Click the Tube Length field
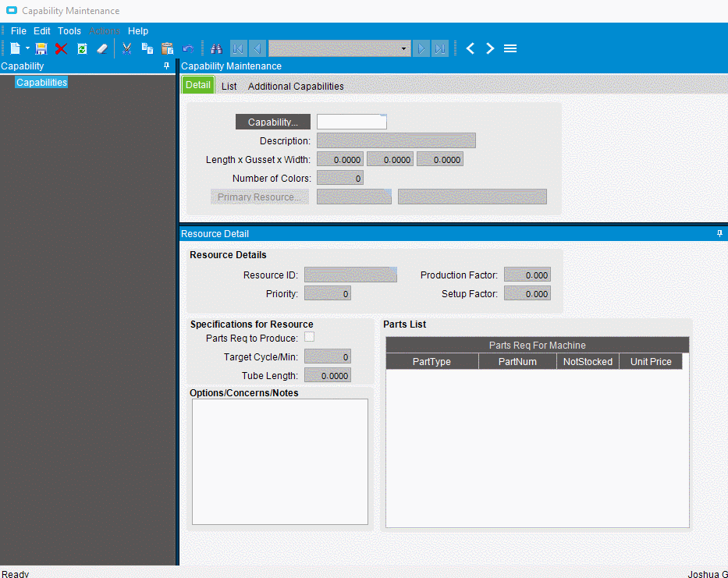 click(x=328, y=375)
